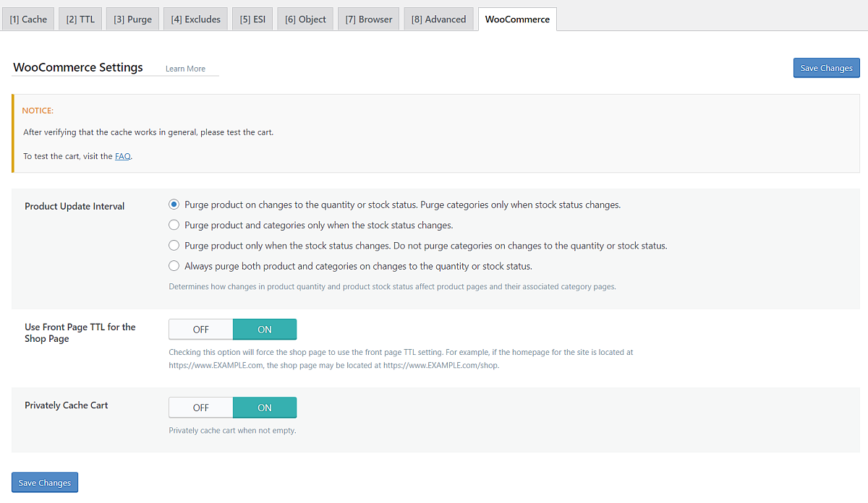Turn ON Use Front Page TTL for Shop Page
This screenshot has height=503, width=868.
(265, 330)
